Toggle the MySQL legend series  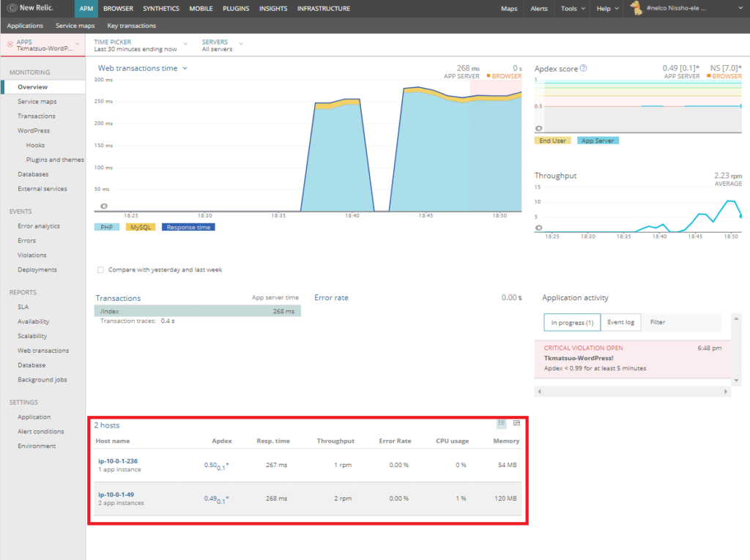[x=141, y=227]
